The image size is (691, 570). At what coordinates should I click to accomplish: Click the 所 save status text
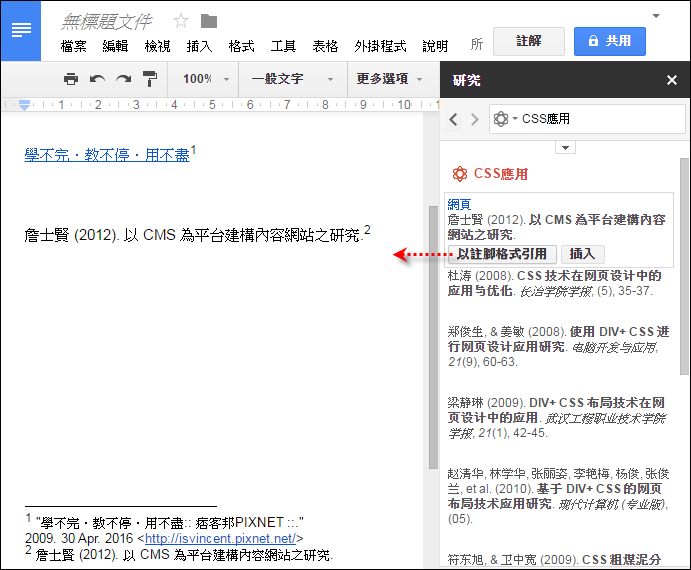click(x=476, y=44)
